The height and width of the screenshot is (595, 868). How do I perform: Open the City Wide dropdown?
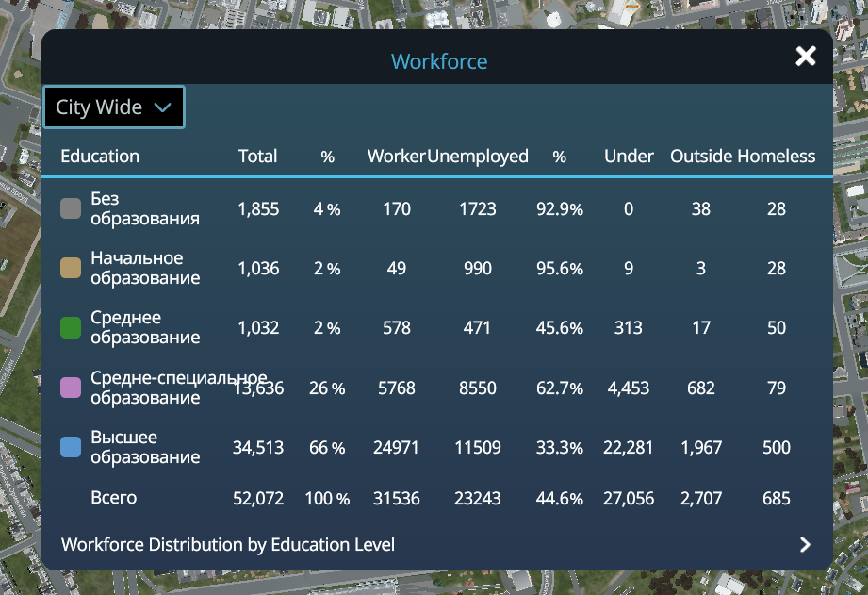coord(113,107)
